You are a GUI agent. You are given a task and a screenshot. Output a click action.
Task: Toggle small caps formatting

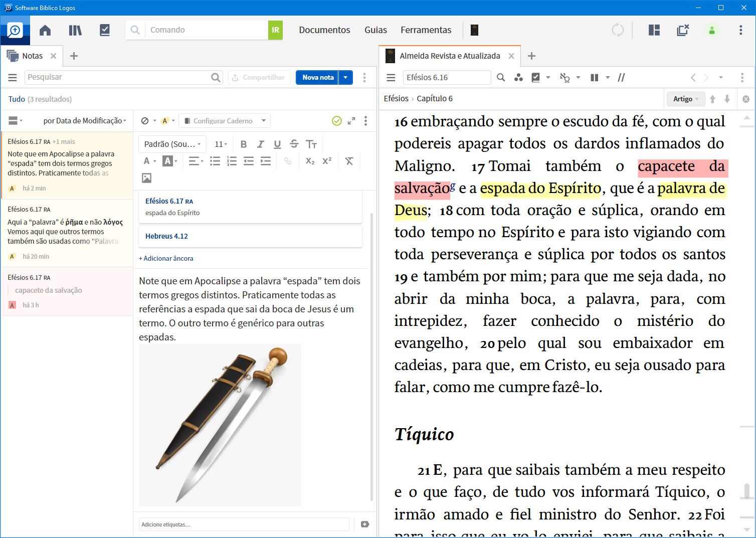pos(311,144)
